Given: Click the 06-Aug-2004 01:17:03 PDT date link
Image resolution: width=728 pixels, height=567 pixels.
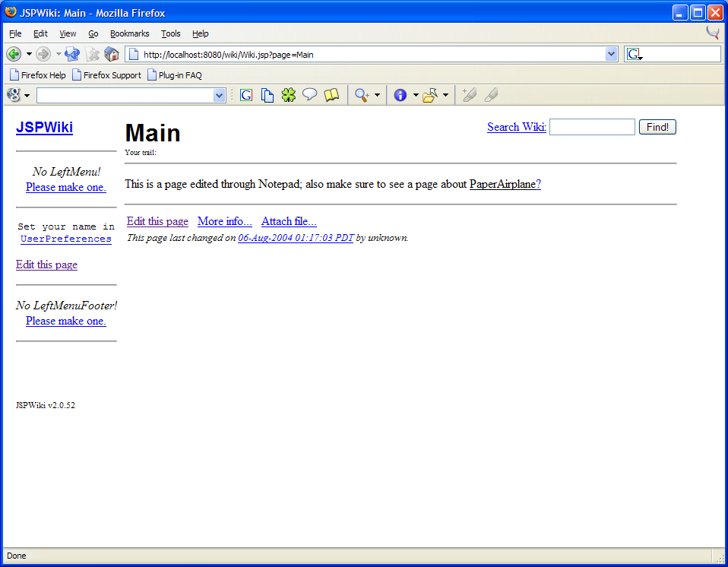Looking at the screenshot, I should point(296,238).
